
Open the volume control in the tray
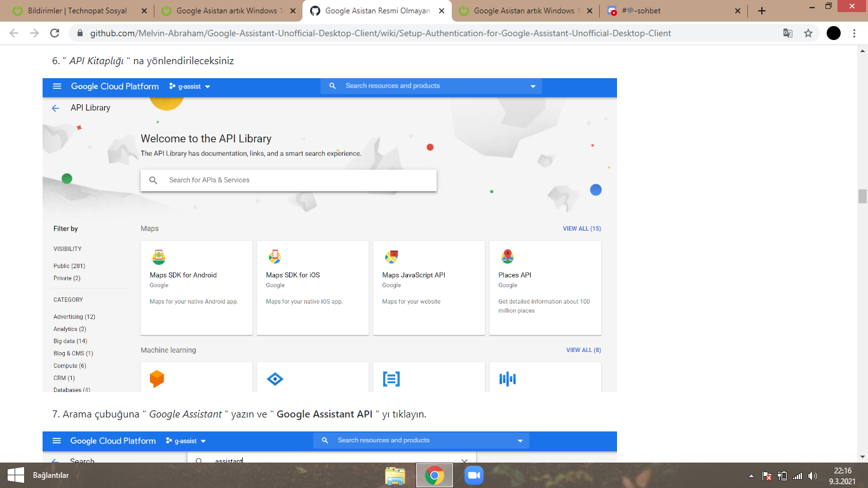[813, 476]
